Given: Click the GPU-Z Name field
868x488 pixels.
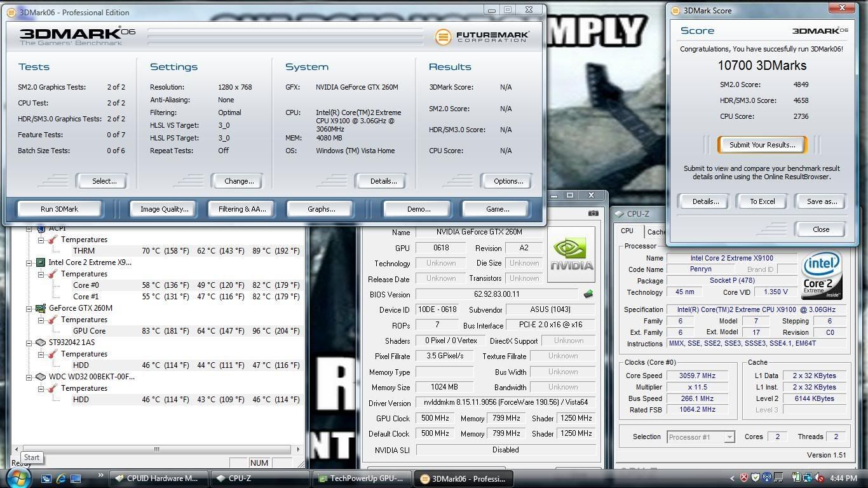Looking at the screenshot, I should point(479,232).
